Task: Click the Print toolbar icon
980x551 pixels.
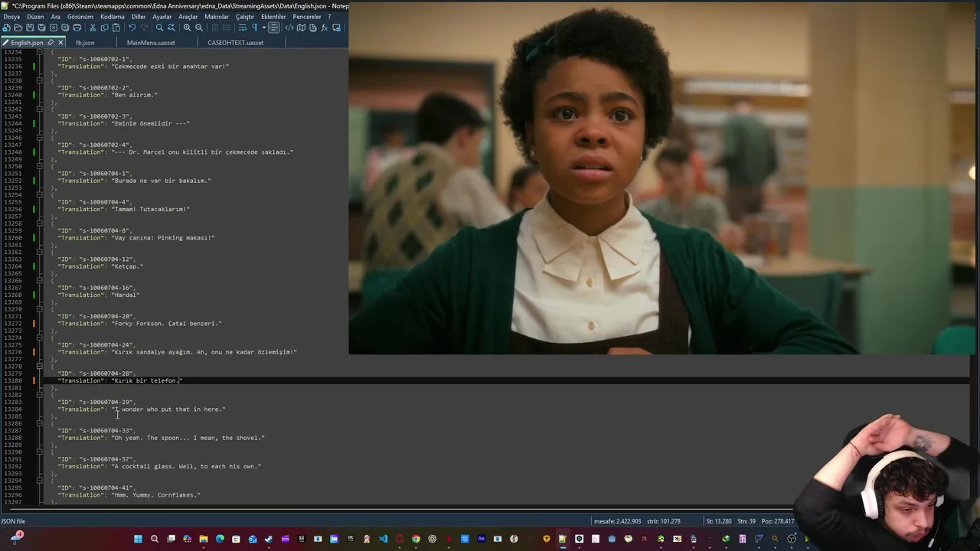Action: tap(77, 28)
